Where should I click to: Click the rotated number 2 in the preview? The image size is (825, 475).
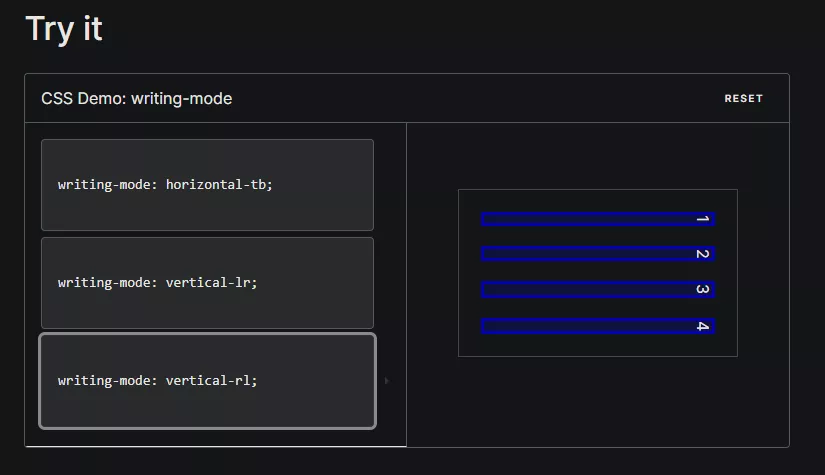(x=702, y=254)
